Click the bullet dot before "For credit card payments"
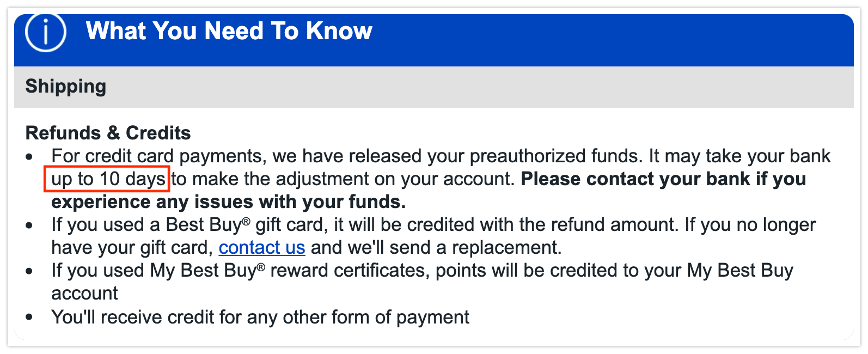The image size is (868, 354). click(x=29, y=158)
